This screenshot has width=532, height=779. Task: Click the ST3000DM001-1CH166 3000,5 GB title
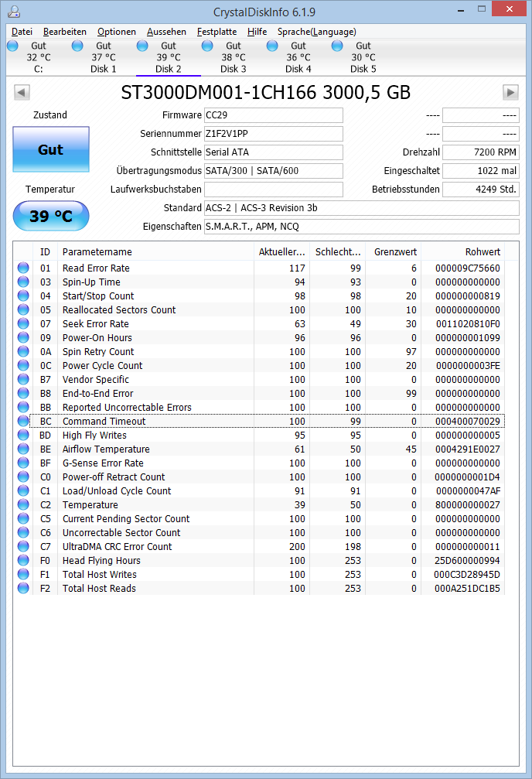tap(266, 92)
